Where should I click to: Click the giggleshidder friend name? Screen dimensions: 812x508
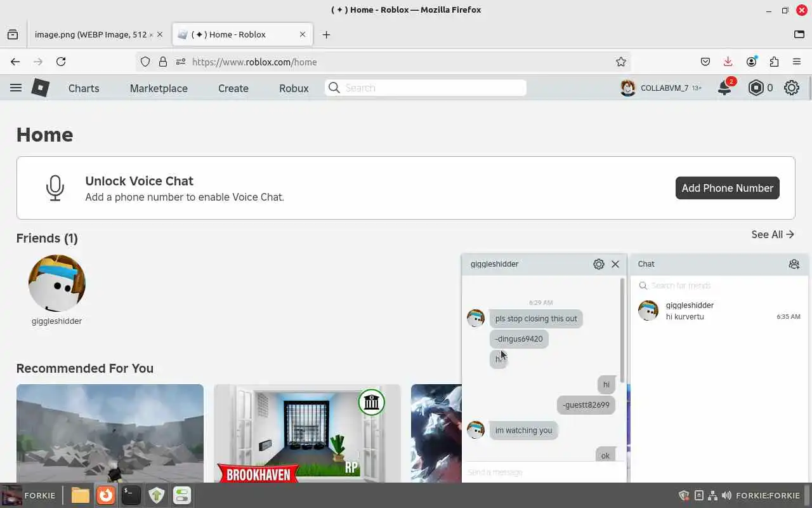point(57,321)
